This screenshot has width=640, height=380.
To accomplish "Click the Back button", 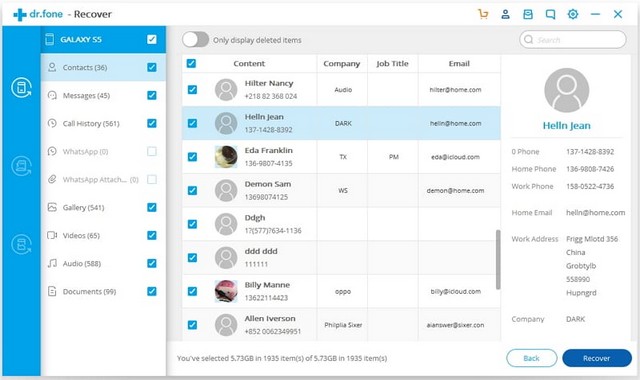I will [x=531, y=358].
